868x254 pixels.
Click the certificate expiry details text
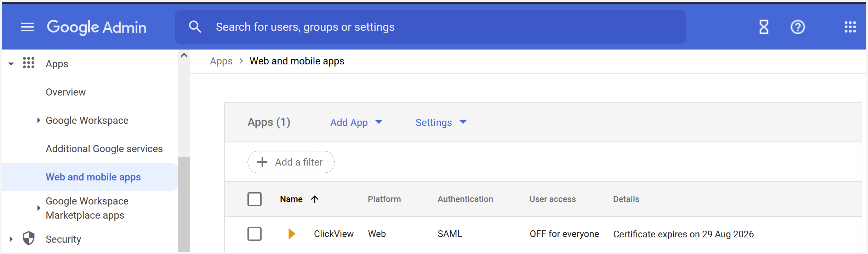point(684,234)
